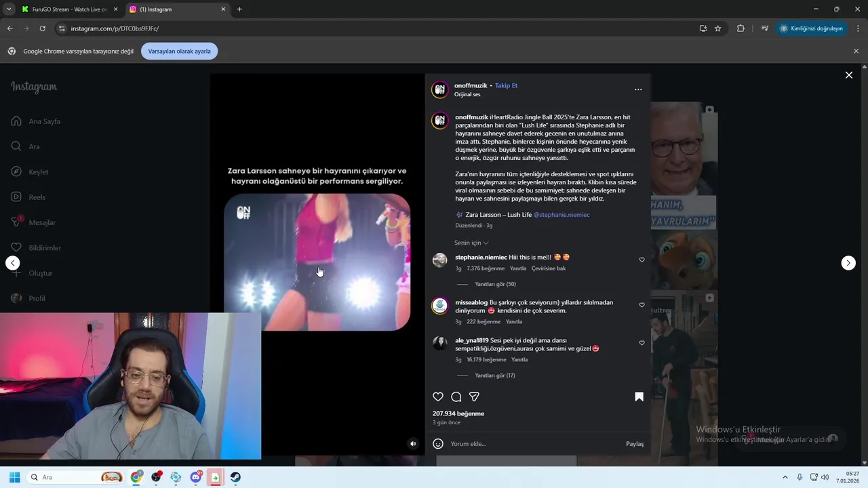Expand the 'Senin için' comment sort dropdown

pos(471,243)
